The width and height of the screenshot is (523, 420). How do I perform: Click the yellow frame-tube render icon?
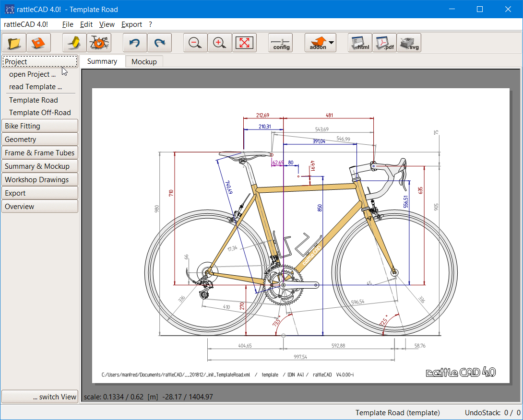(75, 43)
